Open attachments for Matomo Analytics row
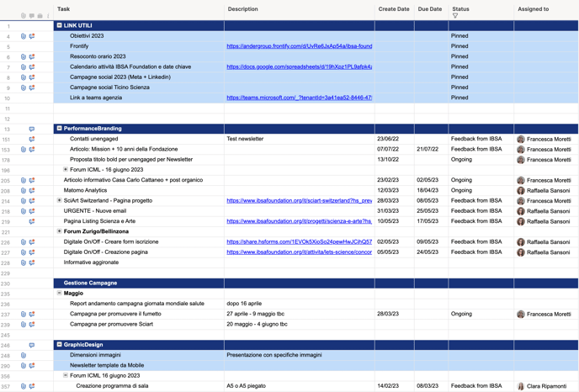Screen dimensions: 579x392 (x=24, y=191)
